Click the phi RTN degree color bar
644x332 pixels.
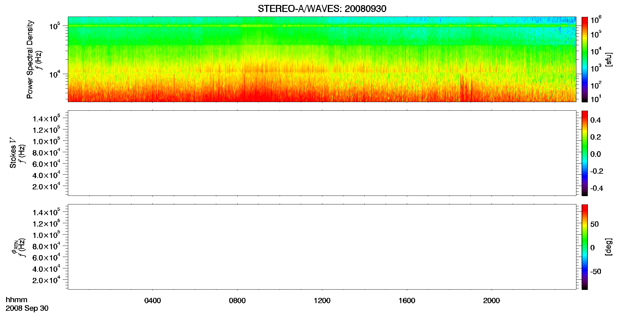[x=584, y=247]
